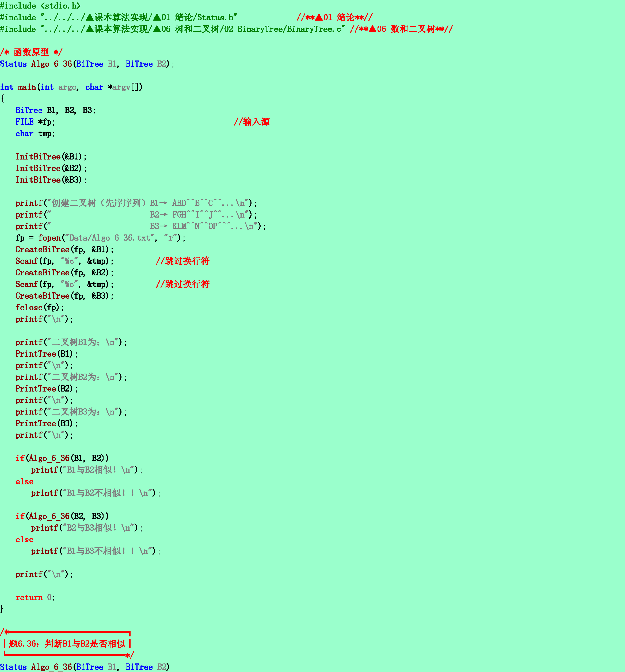Click the '/* 函数原型 */' comment

(x=31, y=52)
